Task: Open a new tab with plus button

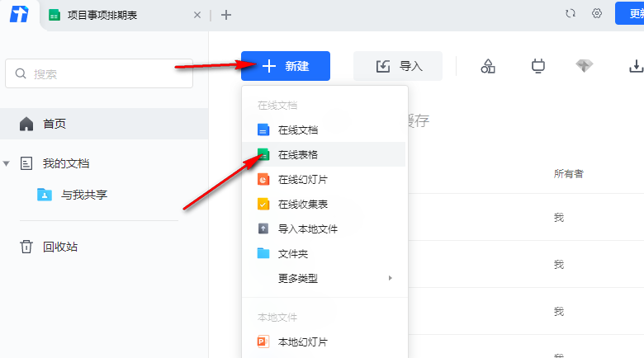Action: (x=226, y=15)
